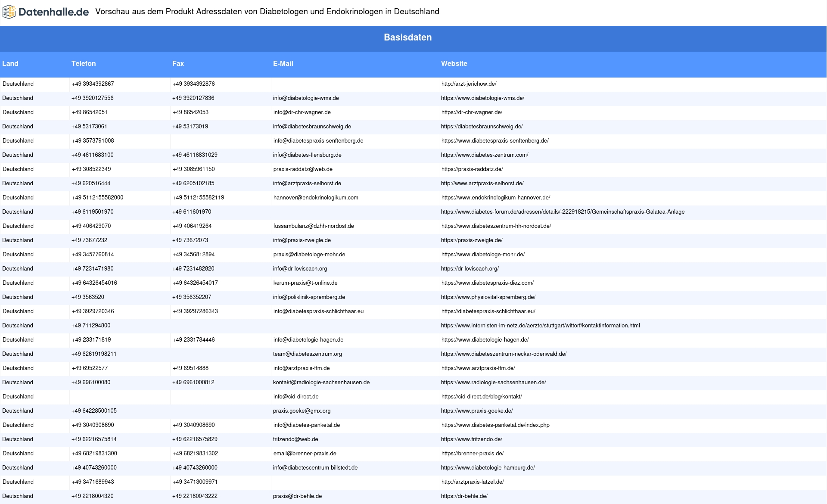Open https://brenner-praxis.de/ website
The image size is (827, 504).
coord(473,454)
